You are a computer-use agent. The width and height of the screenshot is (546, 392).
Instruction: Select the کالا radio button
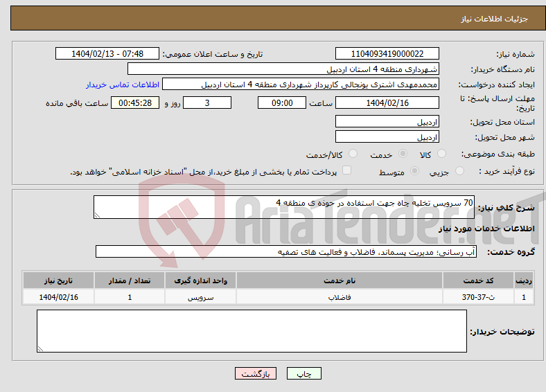(441, 154)
